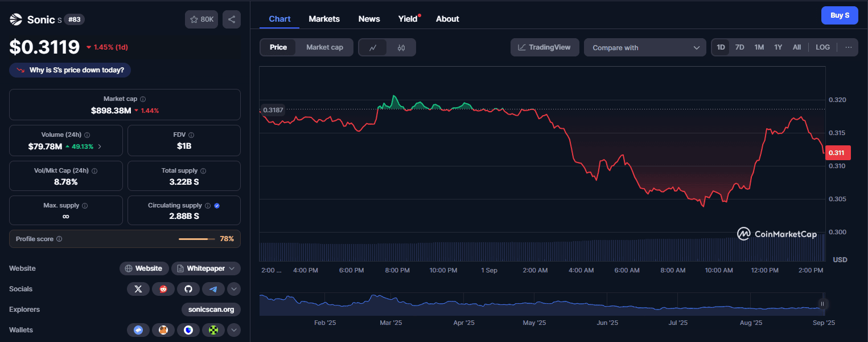Select the line chart view icon

pos(373,48)
